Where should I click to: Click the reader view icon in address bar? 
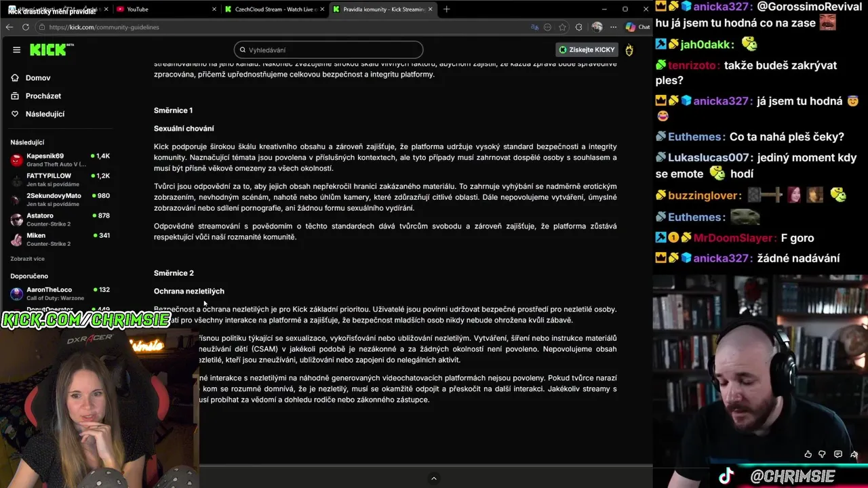pyautogui.click(x=548, y=27)
